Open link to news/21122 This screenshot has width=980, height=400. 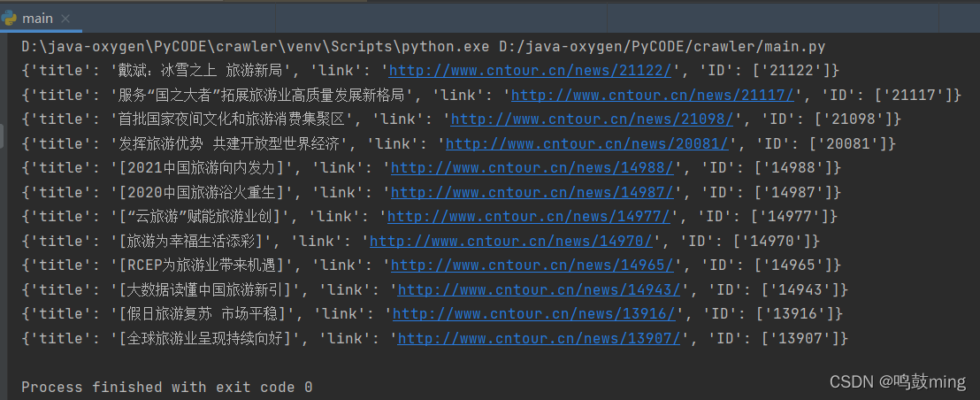click(530, 71)
